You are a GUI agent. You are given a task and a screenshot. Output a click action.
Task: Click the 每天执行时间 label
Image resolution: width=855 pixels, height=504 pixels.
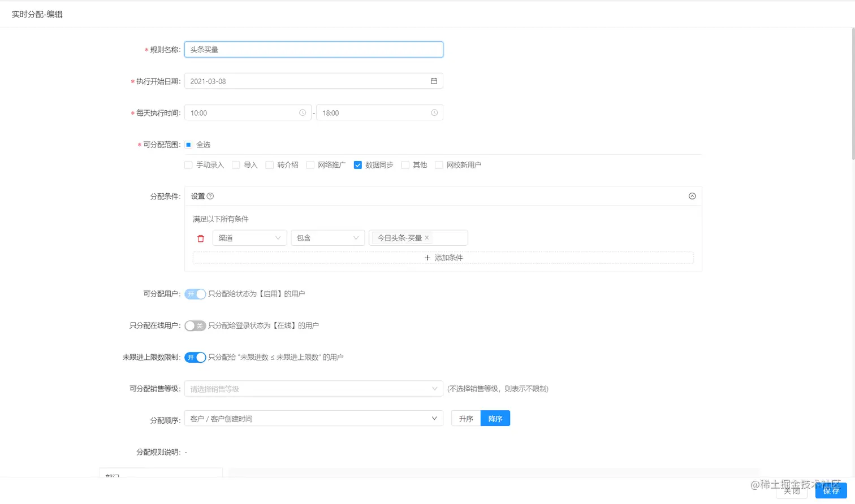158,113
